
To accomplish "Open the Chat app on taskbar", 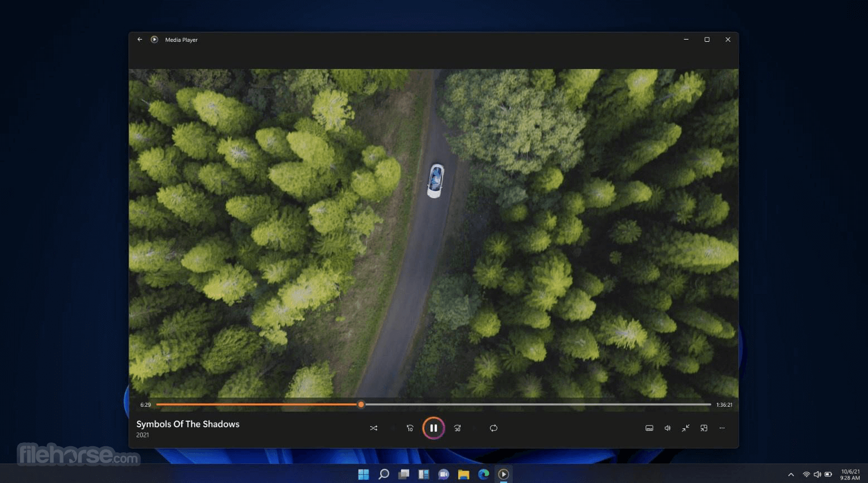I will coord(444,474).
